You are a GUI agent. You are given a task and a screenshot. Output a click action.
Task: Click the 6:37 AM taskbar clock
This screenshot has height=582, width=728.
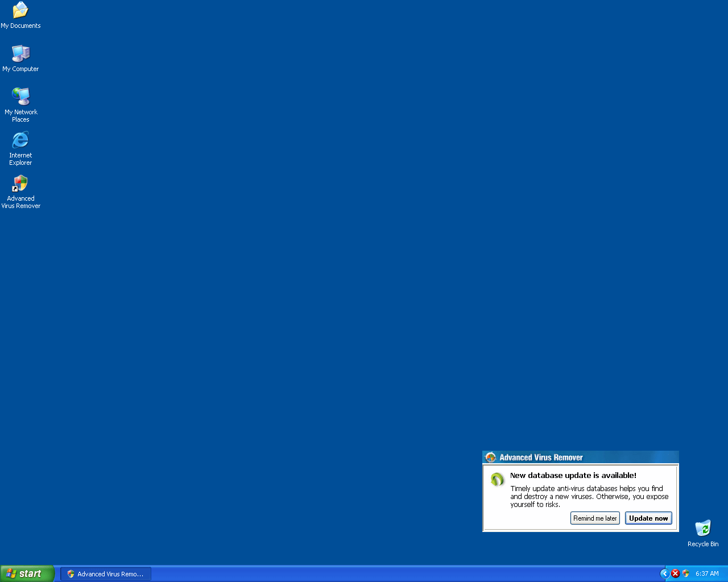pos(707,573)
